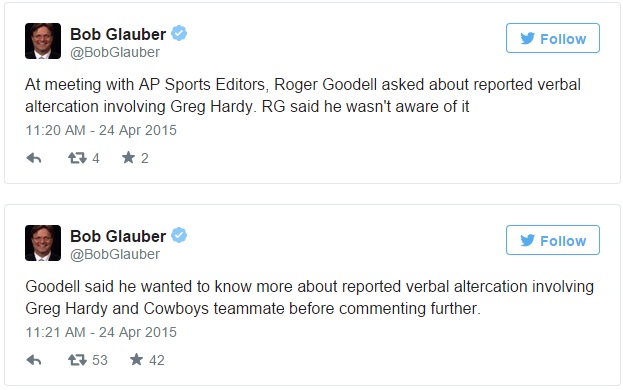Follow Bob Glauber from first tweet

(x=553, y=38)
